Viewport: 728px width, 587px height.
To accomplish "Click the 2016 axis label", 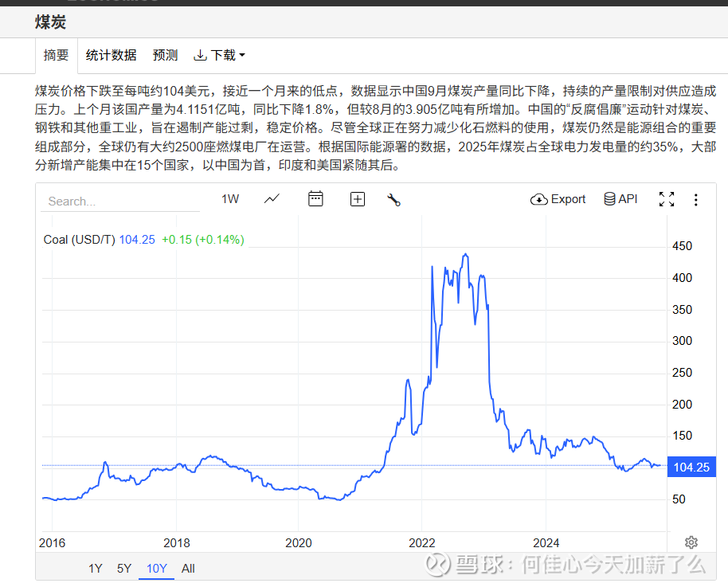I will (52, 543).
